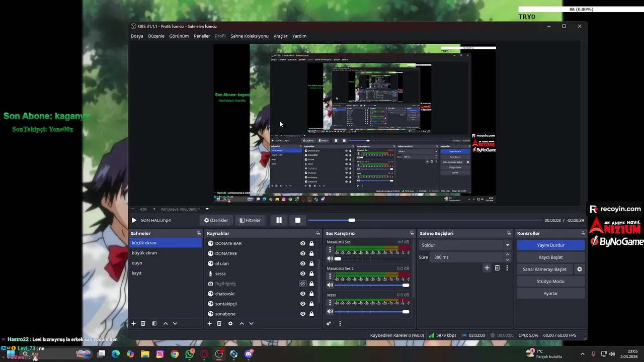The image size is (644, 362).
Task: Move selected source up in Kaynaklar
Action: pyautogui.click(x=242, y=323)
